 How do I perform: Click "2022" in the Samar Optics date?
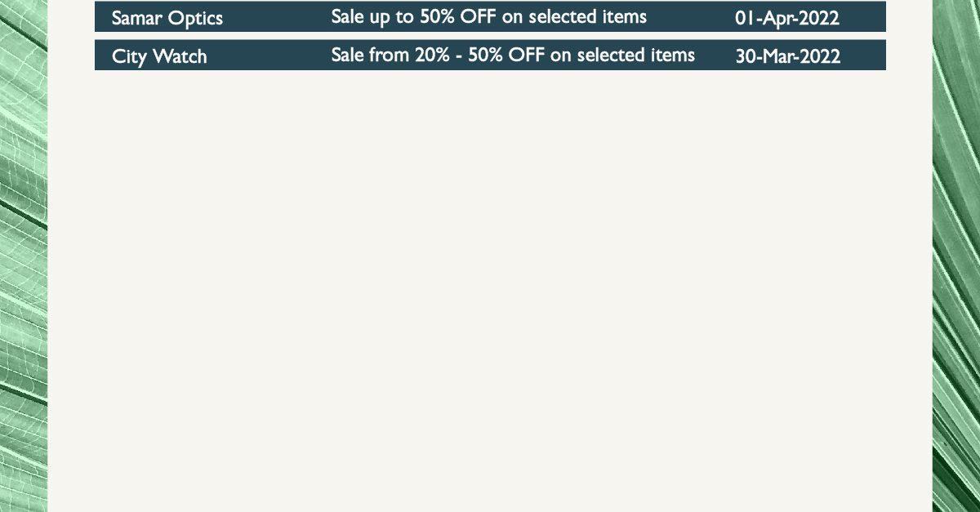tap(819, 18)
